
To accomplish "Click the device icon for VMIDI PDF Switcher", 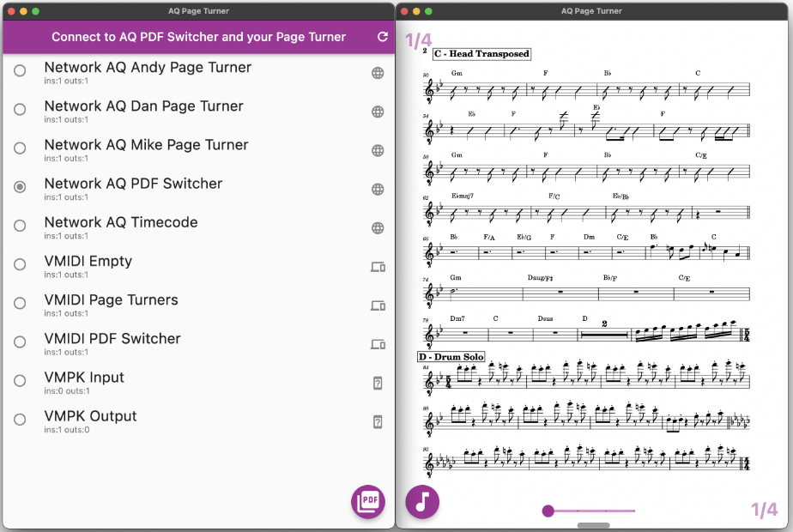I will (x=378, y=344).
